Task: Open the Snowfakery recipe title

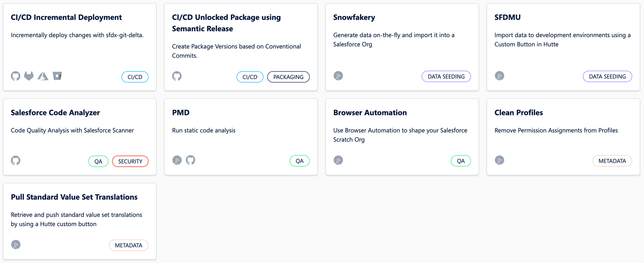Action: click(354, 17)
